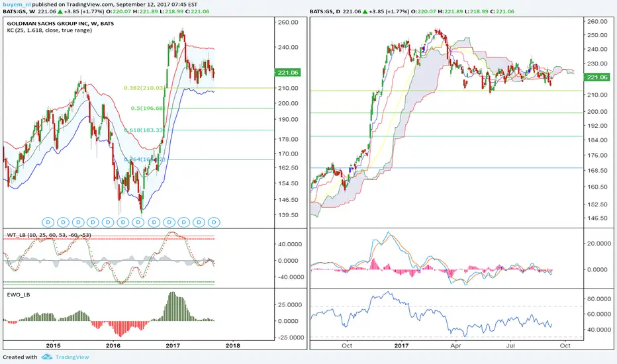Viewport: 617px width, 364px height.
Task: Click the -40.0000 value on WT_LB scale
Action: click(x=290, y=277)
